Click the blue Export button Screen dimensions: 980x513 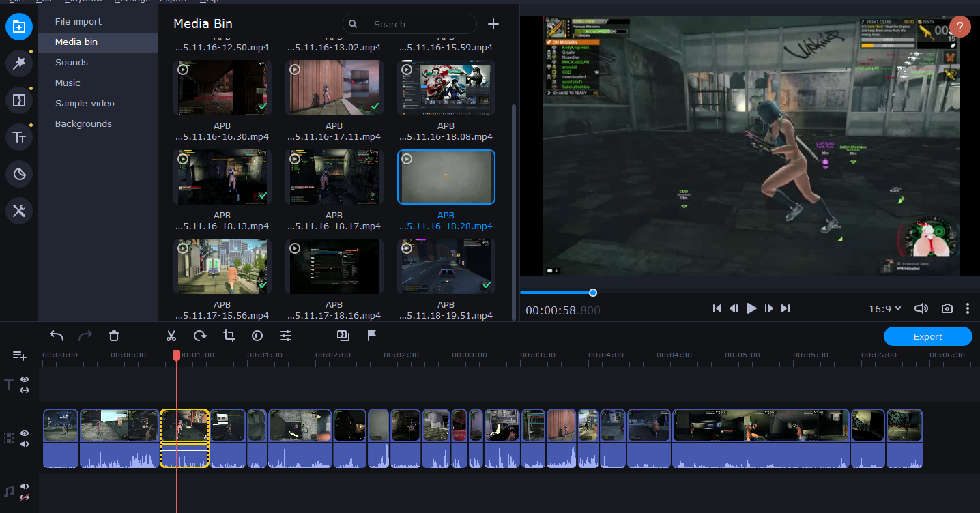tap(927, 336)
